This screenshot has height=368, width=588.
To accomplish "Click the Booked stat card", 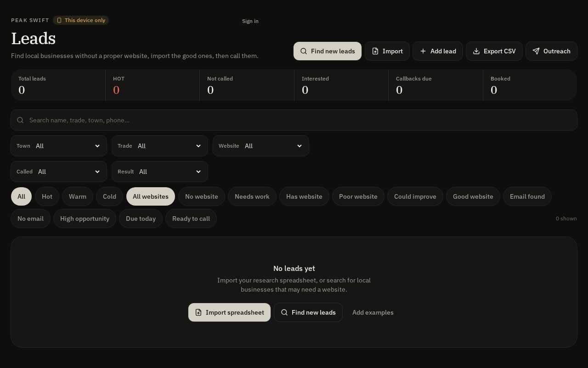I will pyautogui.click(x=530, y=85).
